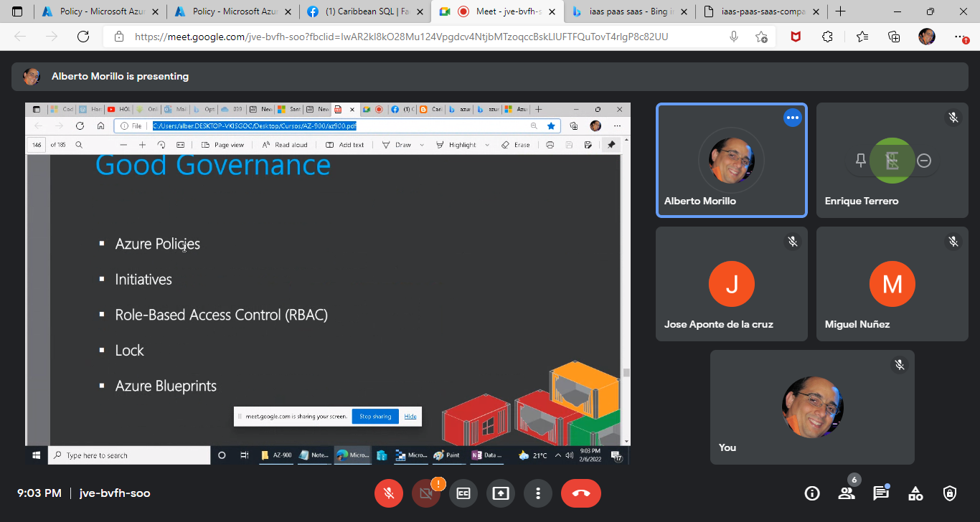Open the tab actions menu icon
The height and width of the screenshot is (522, 980).
pos(17,11)
